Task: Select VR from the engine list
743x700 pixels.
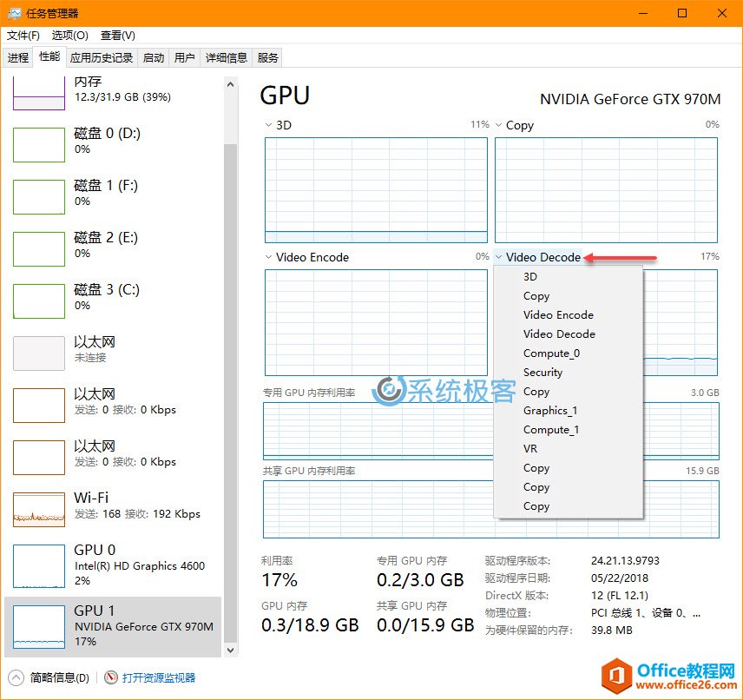Action: click(530, 449)
